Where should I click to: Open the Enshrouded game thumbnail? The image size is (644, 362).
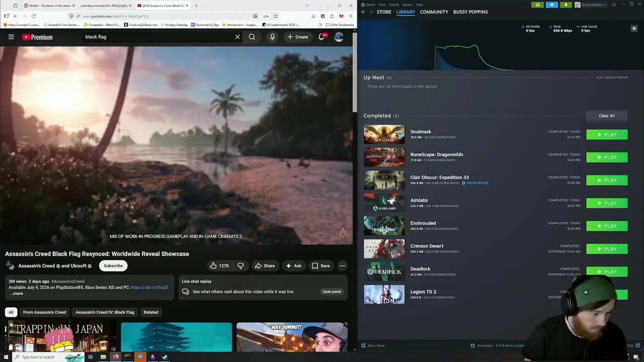pos(384,226)
